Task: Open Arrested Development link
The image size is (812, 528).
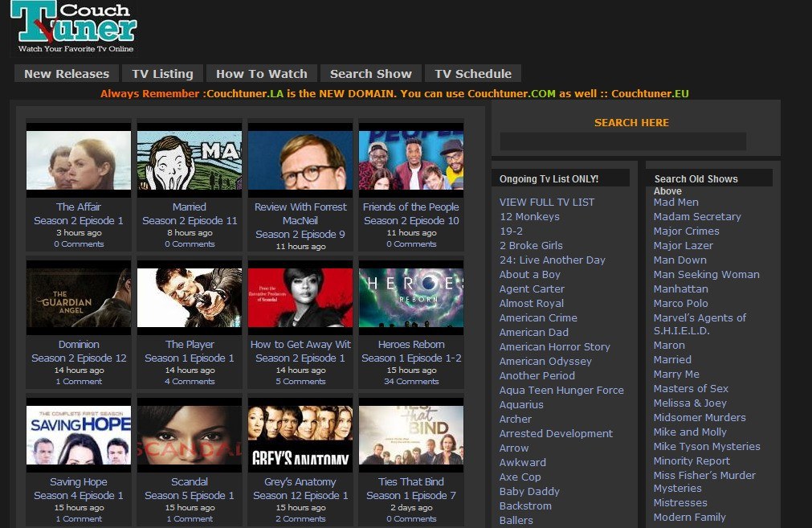Action: point(556,434)
